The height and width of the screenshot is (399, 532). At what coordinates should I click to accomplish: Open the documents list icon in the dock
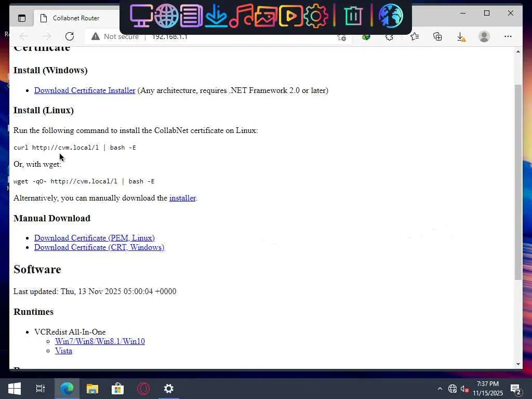pos(191,16)
